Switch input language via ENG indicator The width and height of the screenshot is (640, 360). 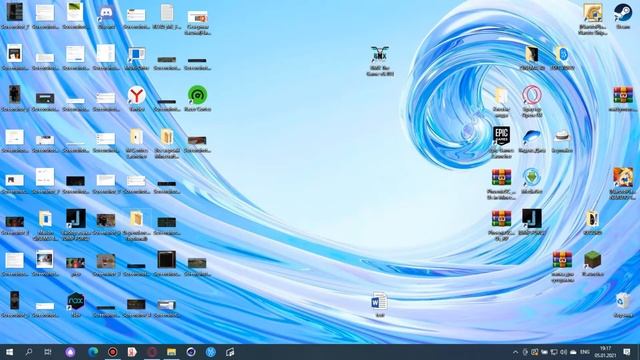coord(585,352)
